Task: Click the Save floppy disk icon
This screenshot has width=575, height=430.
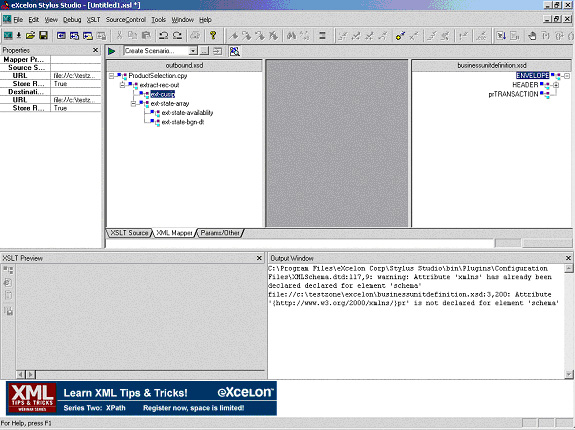Action: pos(43,36)
